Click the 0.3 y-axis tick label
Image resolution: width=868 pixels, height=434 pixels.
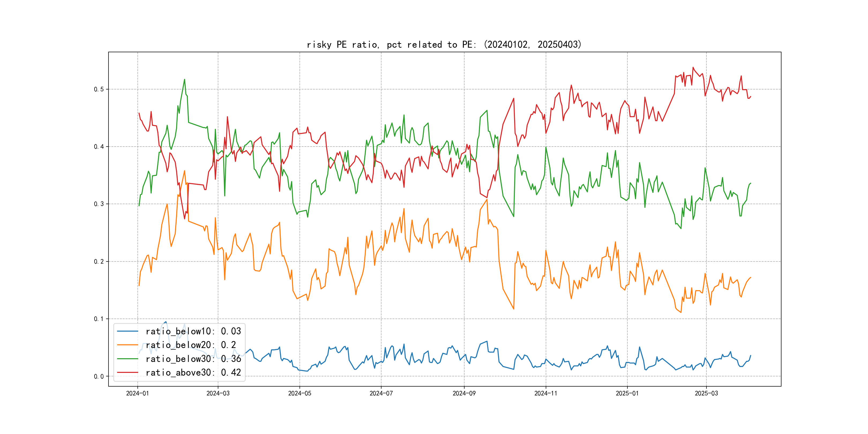99,204
